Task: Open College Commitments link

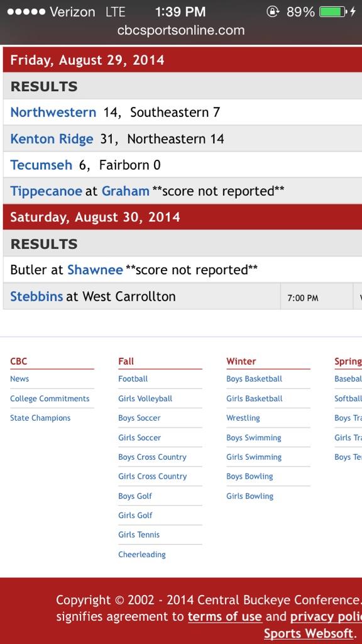Action: point(50,398)
